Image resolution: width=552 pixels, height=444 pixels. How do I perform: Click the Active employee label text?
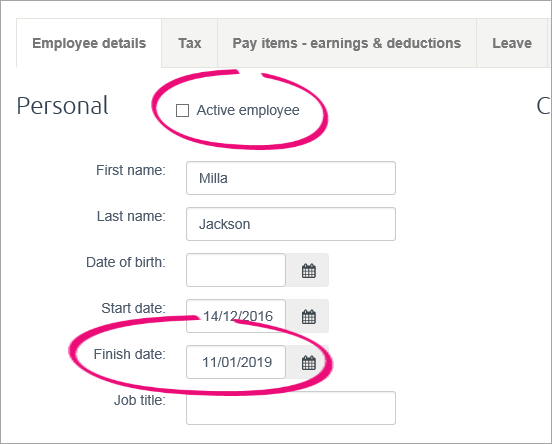tap(248, 110)
